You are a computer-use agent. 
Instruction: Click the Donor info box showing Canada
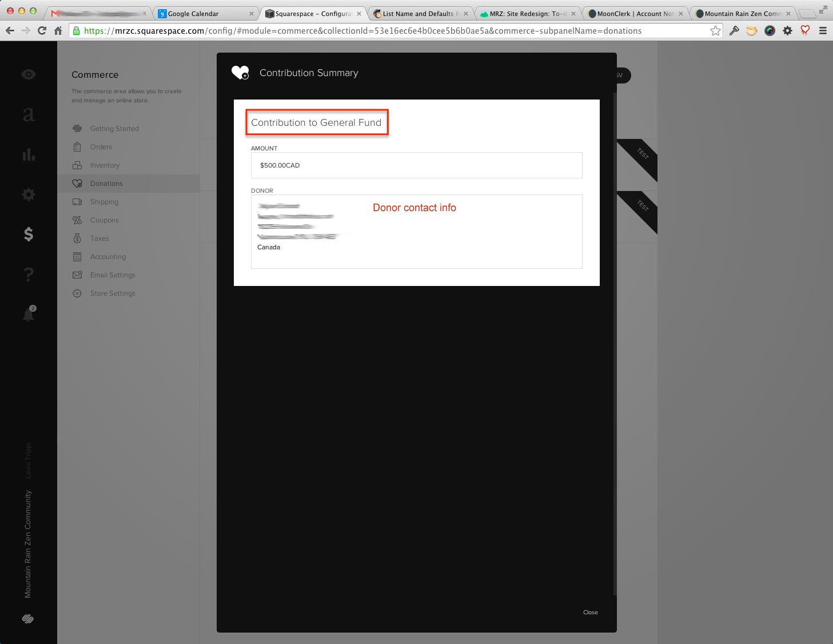pos(417,232)
